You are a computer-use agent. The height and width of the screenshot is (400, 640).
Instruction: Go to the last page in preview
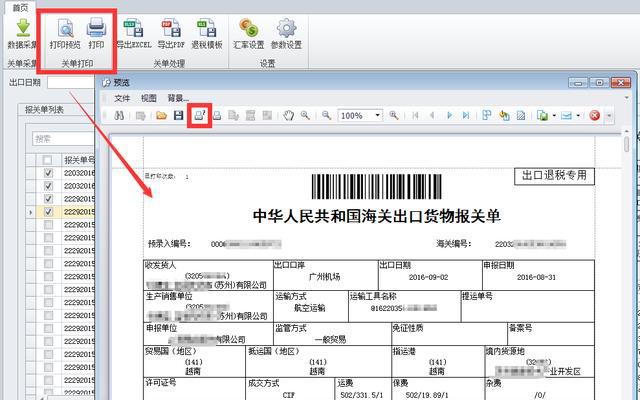pos(466,116)
